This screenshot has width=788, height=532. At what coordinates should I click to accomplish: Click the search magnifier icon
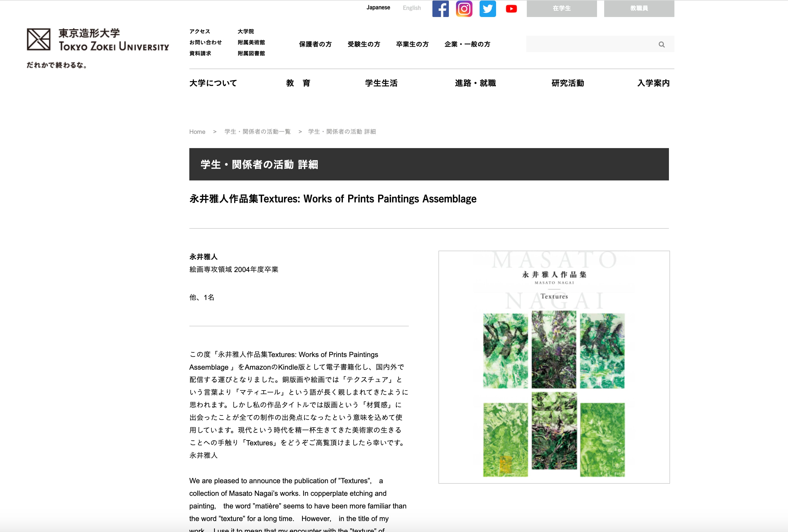[x=661, y=44]
